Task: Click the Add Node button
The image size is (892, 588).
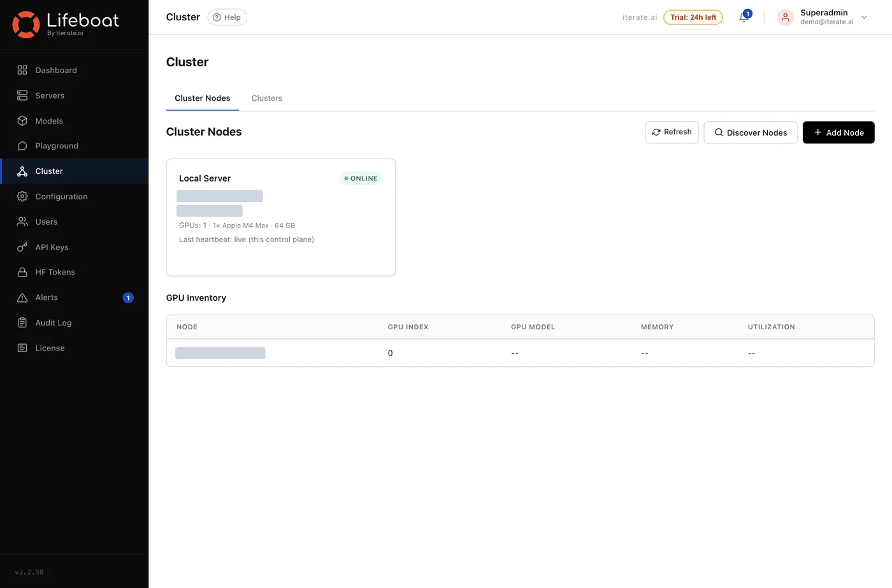Action: (838, 133)
